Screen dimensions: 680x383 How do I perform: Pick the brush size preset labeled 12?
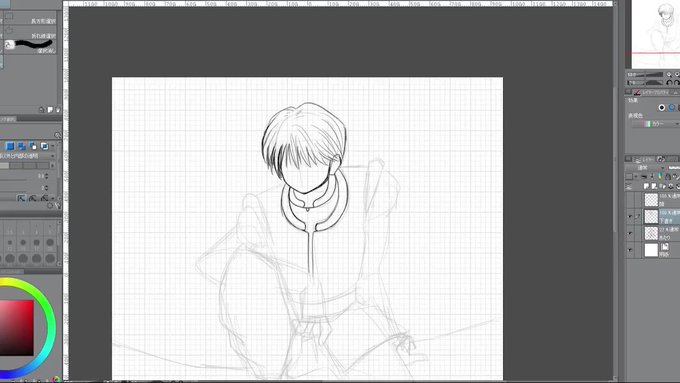pos(10,244)
